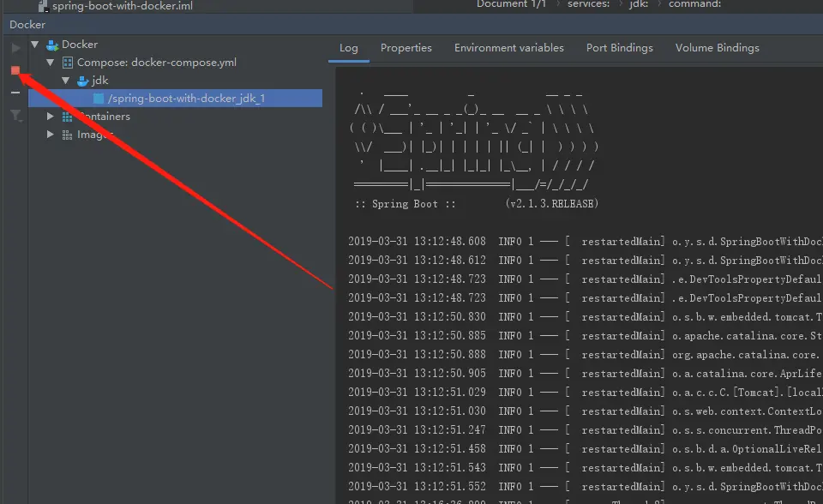This screenshot has width=823, height=504.
Task: Open the Environment variables tab
Action: pyautogui.click(x=508, y=48)
